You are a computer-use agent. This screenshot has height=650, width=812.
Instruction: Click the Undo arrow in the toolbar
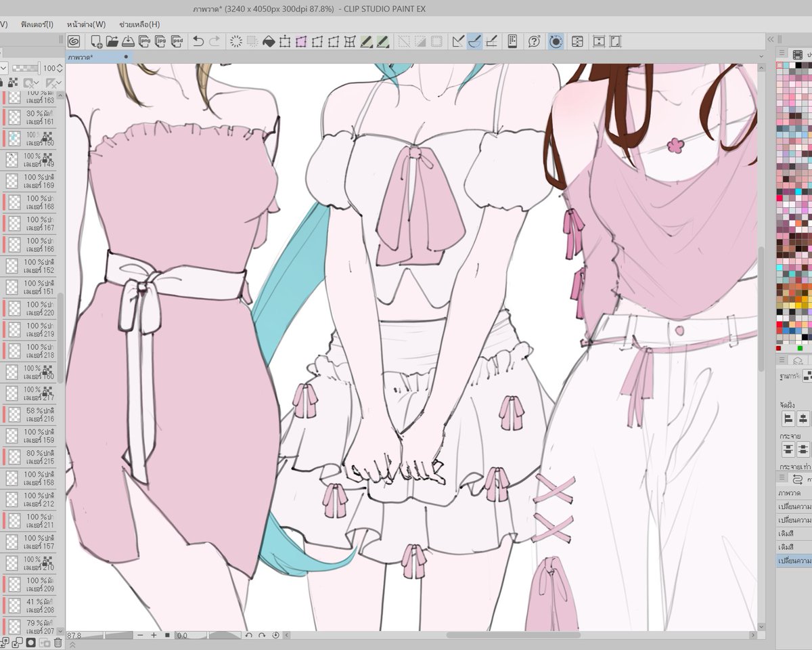[x=198, y=41]
